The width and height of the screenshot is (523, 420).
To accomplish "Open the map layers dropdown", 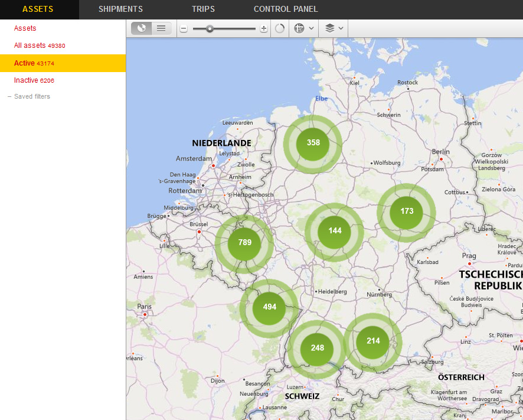I will pyautogui.click(x=335, y=28).
